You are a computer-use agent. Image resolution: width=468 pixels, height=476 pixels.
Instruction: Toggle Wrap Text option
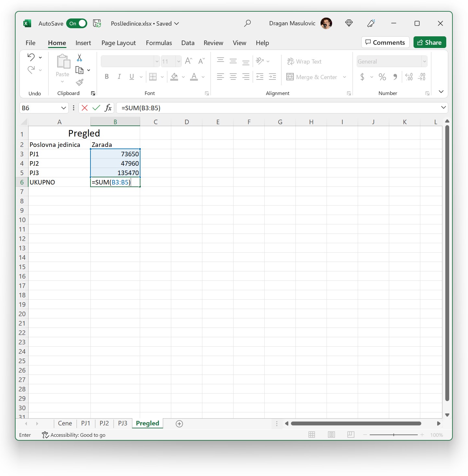click(x=304, y=61)
